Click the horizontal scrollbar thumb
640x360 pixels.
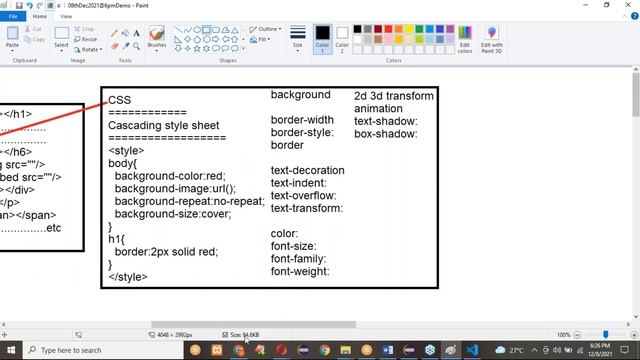coord(253,324)
